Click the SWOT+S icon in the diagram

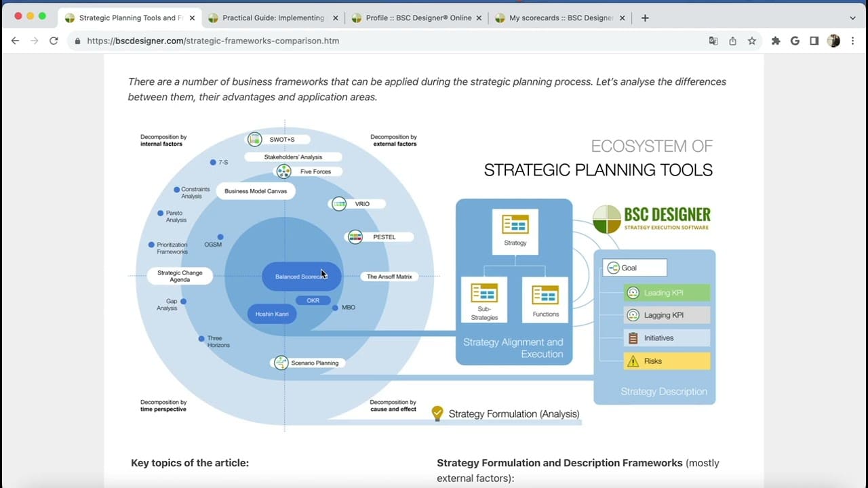254,140
